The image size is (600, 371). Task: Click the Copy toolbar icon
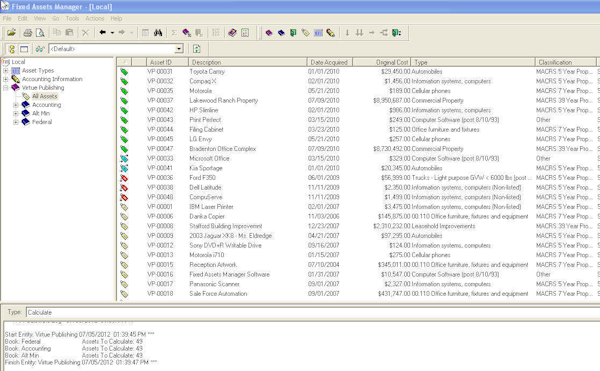57,33
